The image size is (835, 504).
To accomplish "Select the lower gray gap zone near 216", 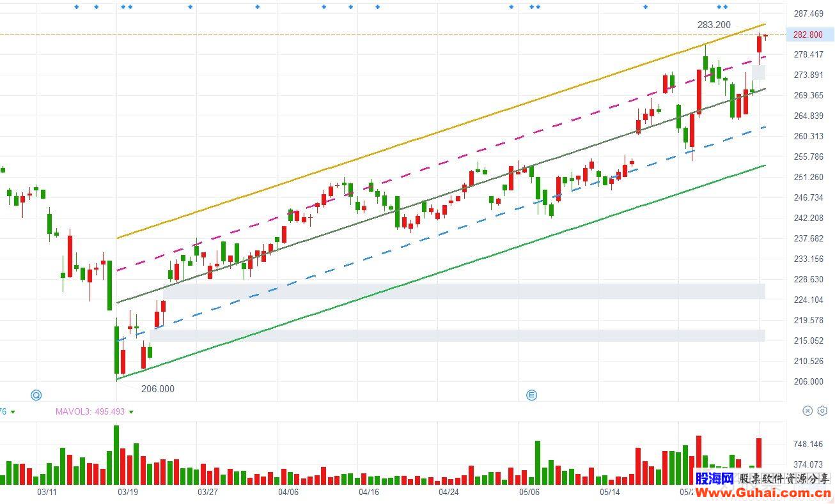I will pyautogui.click(x=458, y=335).
